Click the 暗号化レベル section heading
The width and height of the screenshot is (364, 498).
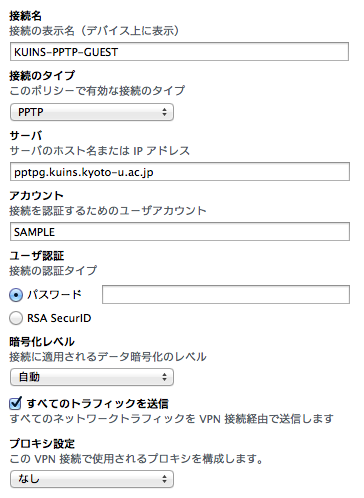point(42,342)
